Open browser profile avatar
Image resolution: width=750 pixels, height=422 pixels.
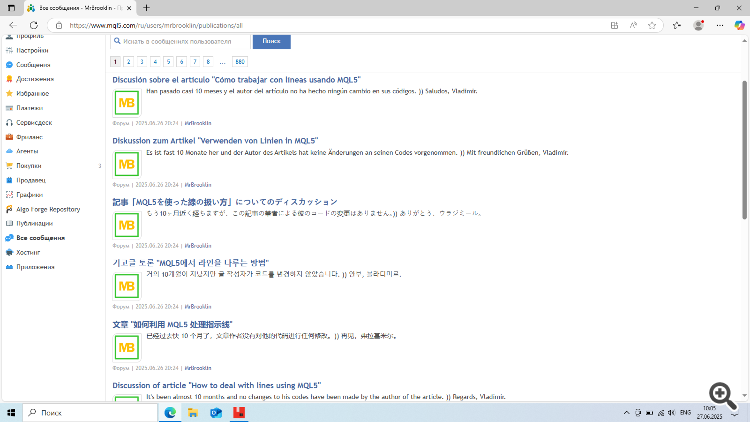[698, 25]
